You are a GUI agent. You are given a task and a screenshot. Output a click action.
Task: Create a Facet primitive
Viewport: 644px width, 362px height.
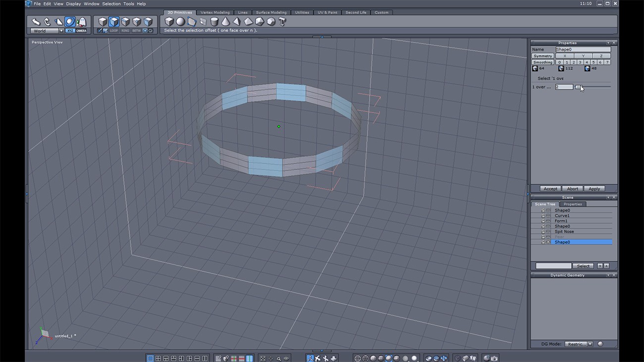[x=192, y=22]
